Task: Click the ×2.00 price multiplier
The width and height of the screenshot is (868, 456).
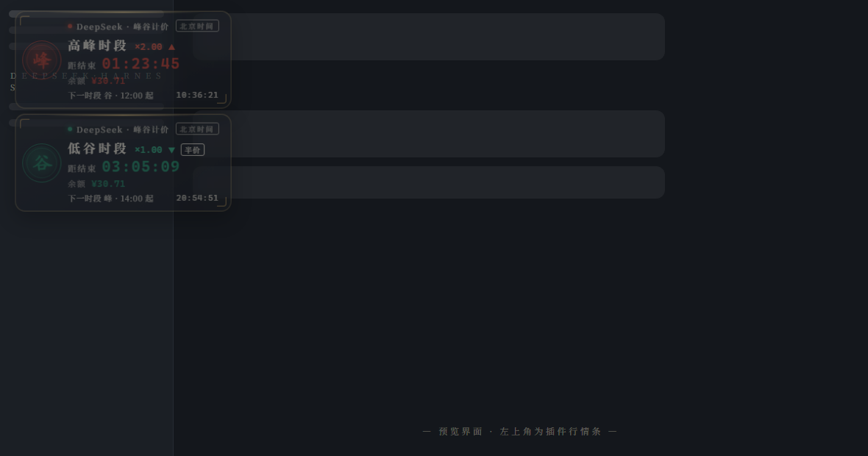Action: pyautogui.click(x=149, y=47)
